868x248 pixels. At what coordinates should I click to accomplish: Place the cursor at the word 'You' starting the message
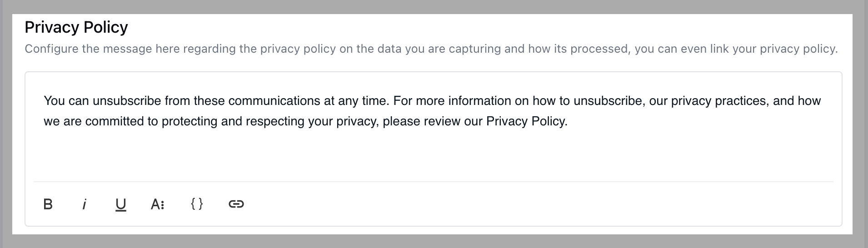55,101
